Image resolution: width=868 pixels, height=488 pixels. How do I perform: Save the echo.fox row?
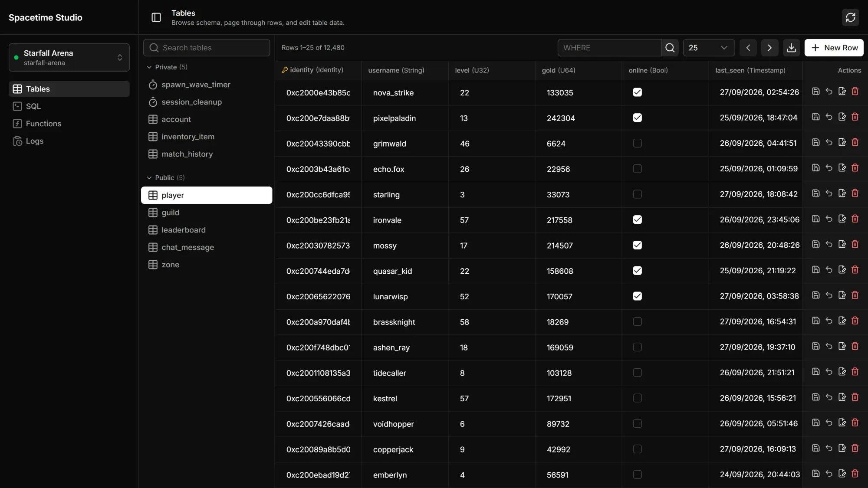click(815, 168)
